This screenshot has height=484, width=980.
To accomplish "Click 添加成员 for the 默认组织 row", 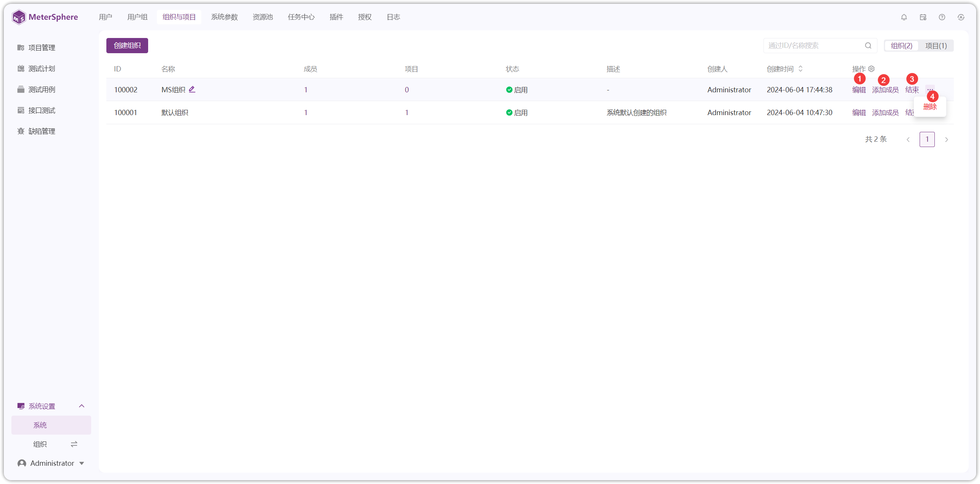I will 885,112.
